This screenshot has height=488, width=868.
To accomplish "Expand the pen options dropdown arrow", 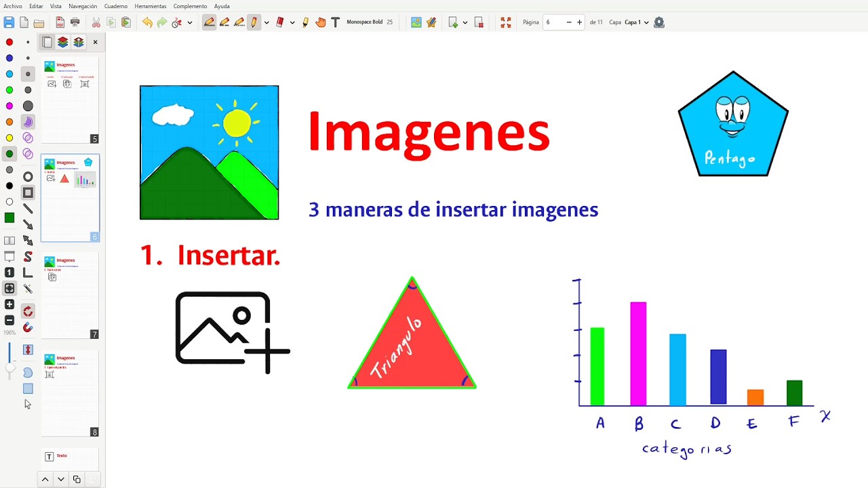I will (x=267, y=22).
